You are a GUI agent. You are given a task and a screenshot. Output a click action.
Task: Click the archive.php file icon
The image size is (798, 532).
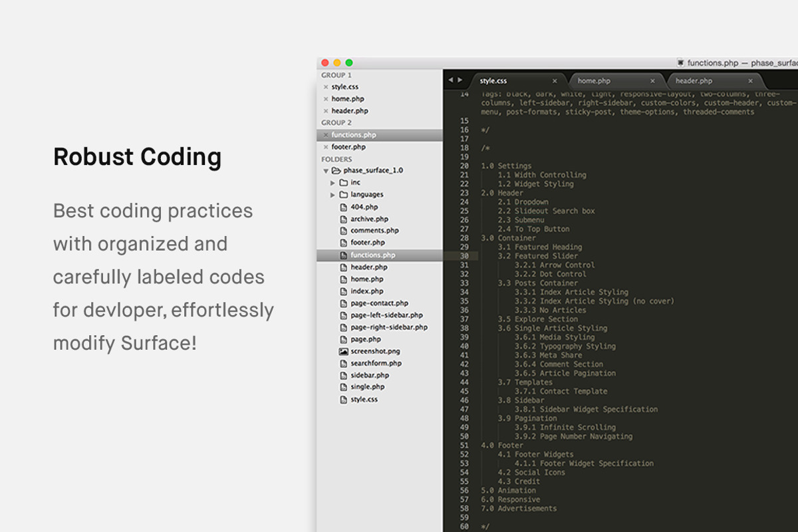pyautogui.click(x=343, y=219)
